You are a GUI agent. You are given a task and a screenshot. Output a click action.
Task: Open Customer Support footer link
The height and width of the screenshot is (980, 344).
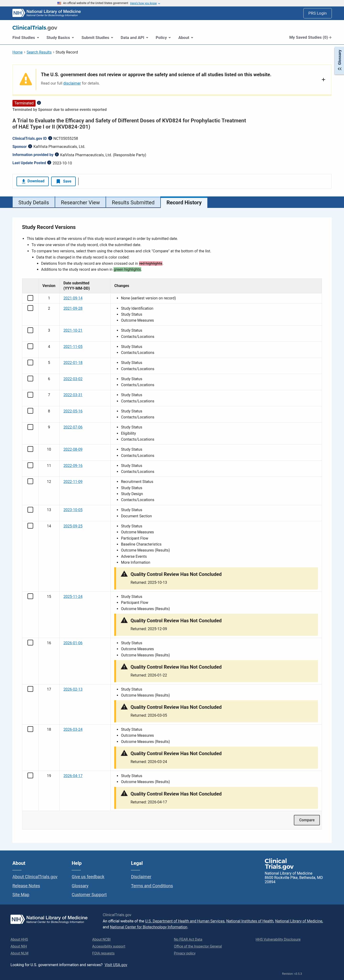pos(89,894)
